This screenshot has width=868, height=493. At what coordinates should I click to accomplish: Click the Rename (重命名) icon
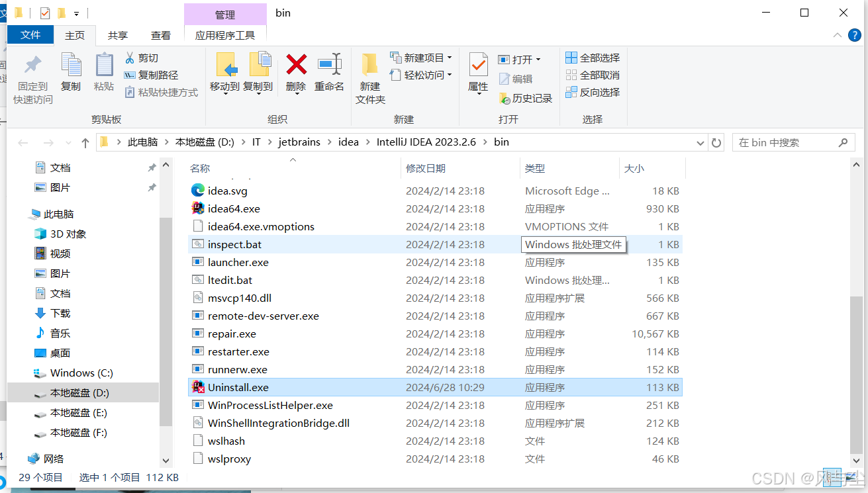point(330,64)
